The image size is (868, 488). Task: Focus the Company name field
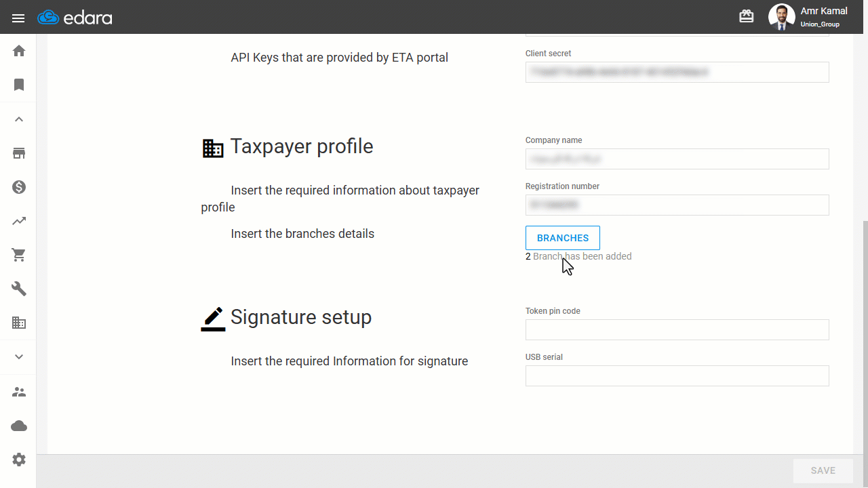[677, 159]
